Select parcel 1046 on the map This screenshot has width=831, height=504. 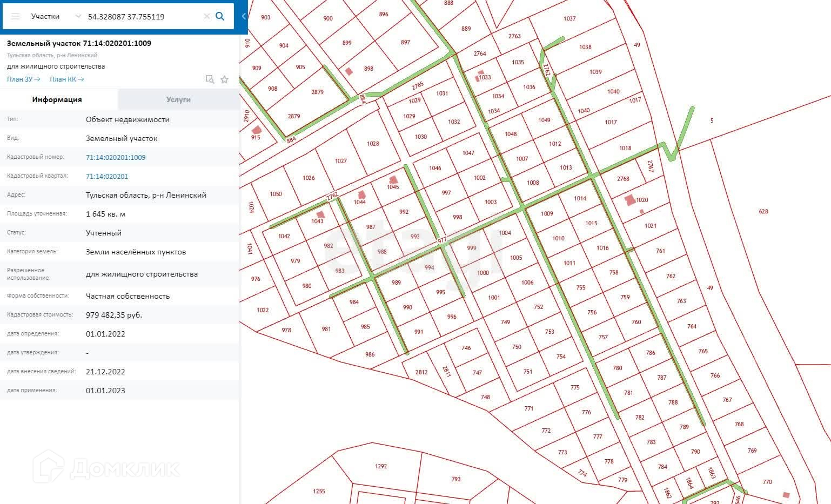(435, 168)
